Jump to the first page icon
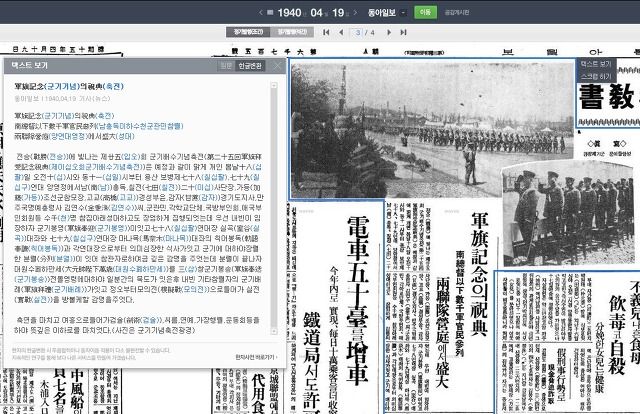The image size is (640, 414). tap(326, 32)
